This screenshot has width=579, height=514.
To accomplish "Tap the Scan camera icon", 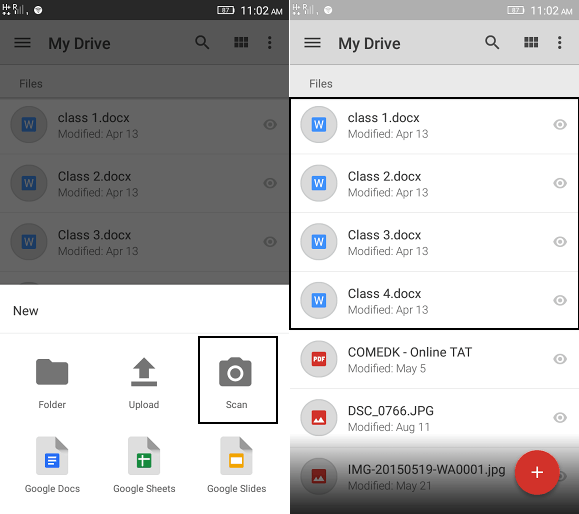I will click(x=235, y=372).
